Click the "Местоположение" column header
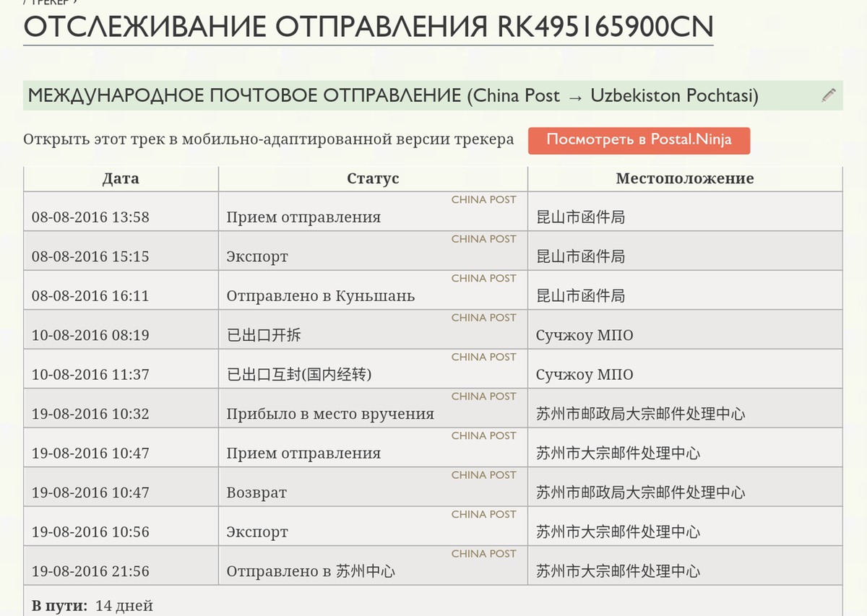The width and height of the screenshot is (867, 616). tap(685, 178)
